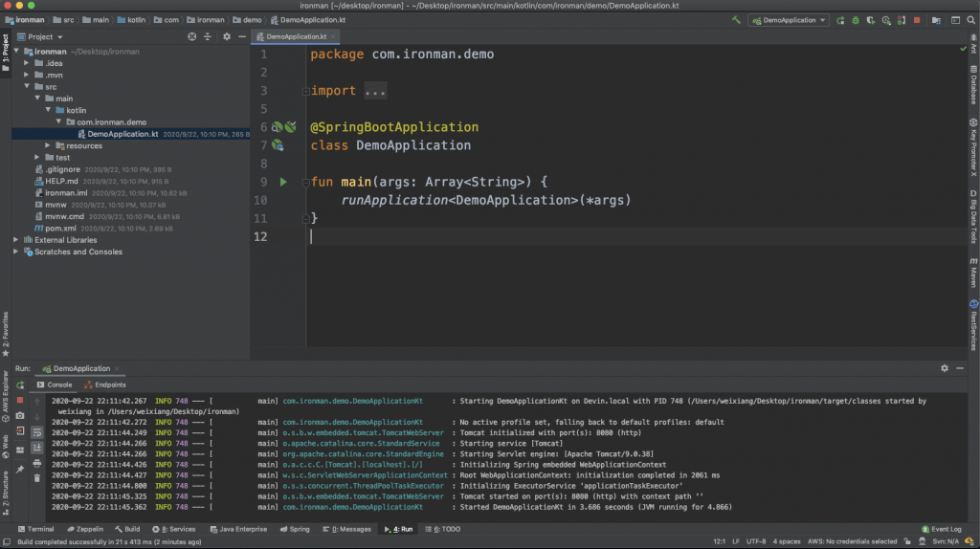980x549 pixels.
Task: Select HELP.md in the project tree
Action: 61,181
